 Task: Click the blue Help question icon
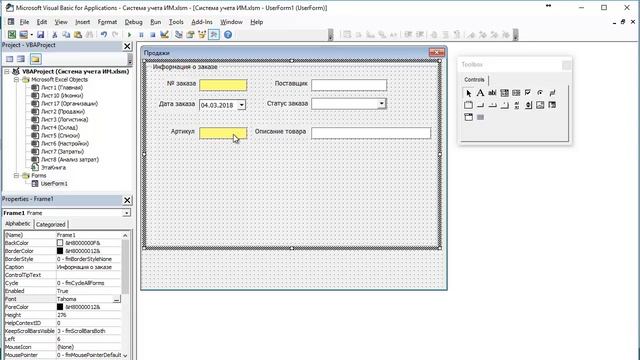pyautogui.click(x=228, y=35)
